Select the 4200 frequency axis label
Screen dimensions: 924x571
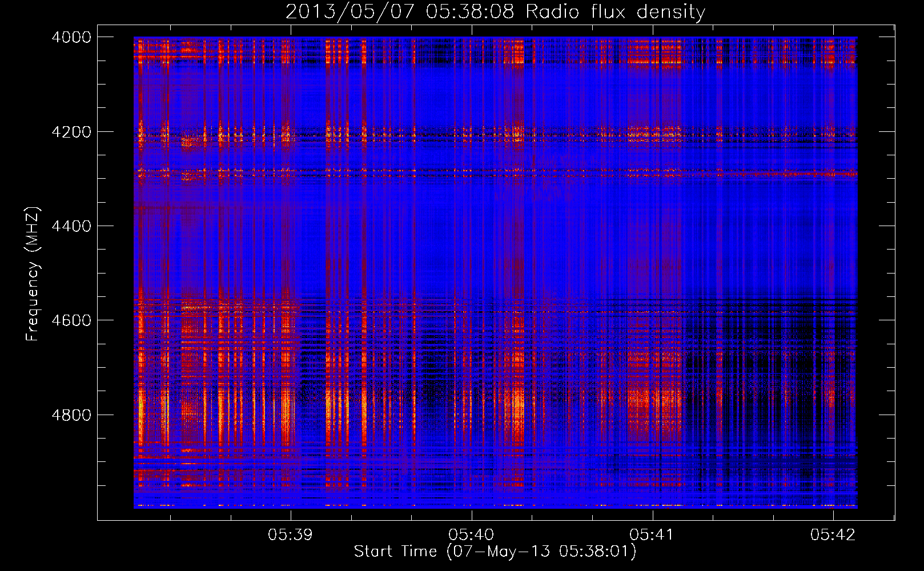pos(71,132)
